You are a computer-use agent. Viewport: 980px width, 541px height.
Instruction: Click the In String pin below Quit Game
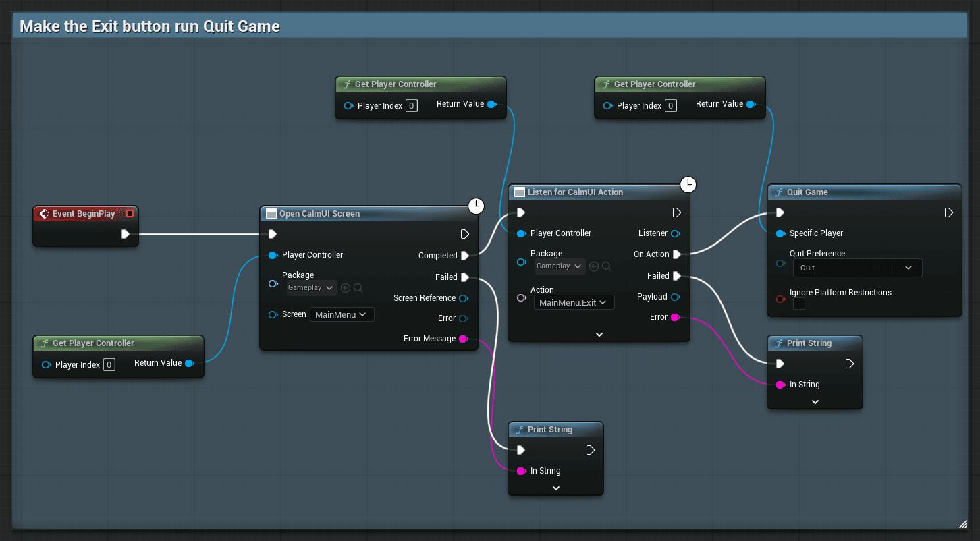coord(781,385)
